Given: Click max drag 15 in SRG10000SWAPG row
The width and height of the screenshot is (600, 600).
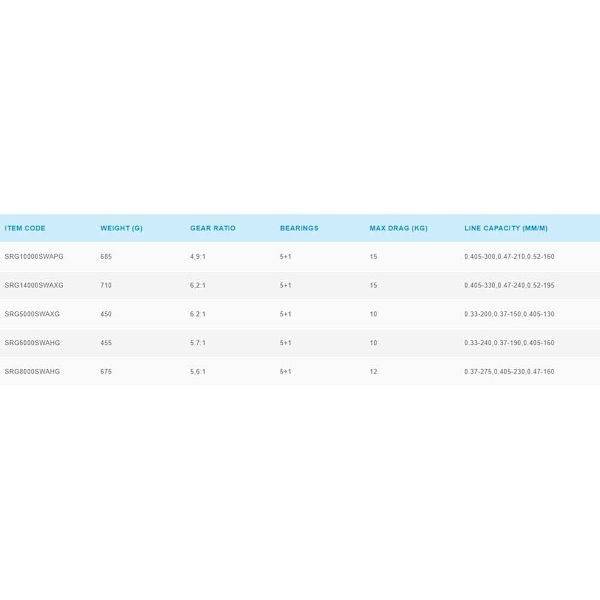Looking at the screenshot, I should coord(373,256).
